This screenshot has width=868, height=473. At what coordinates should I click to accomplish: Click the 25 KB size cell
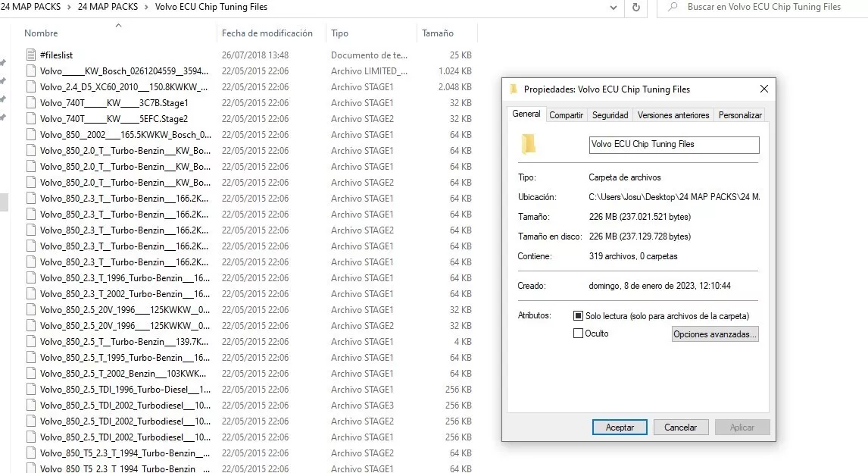[461, 55]
